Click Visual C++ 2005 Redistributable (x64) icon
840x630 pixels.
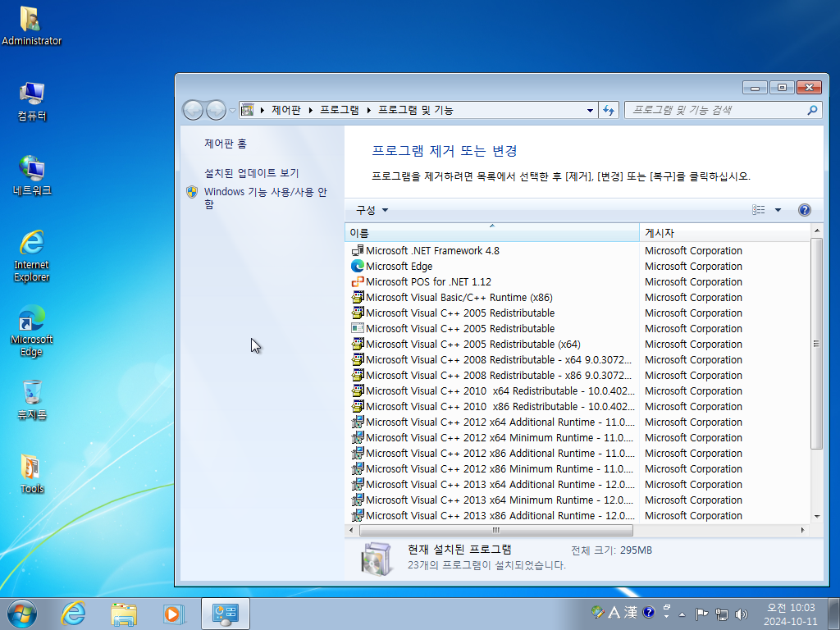(358, 344)
